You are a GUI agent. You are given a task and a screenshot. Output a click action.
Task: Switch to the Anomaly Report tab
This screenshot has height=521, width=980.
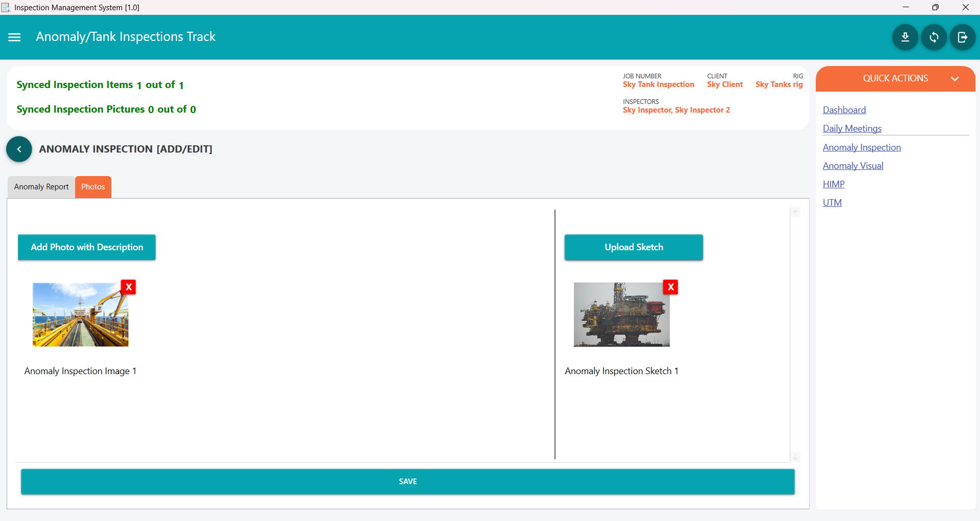[41, 187]
